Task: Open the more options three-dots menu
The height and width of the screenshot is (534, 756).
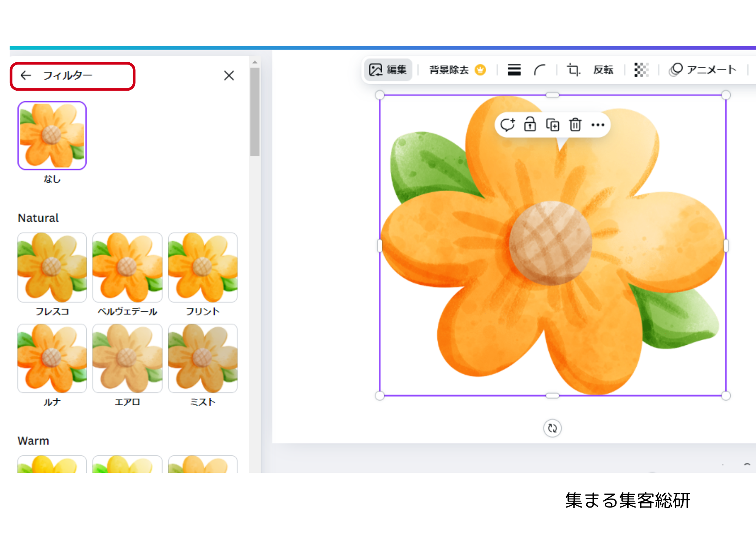Action: pyautogui.click(x=598, y=125)
